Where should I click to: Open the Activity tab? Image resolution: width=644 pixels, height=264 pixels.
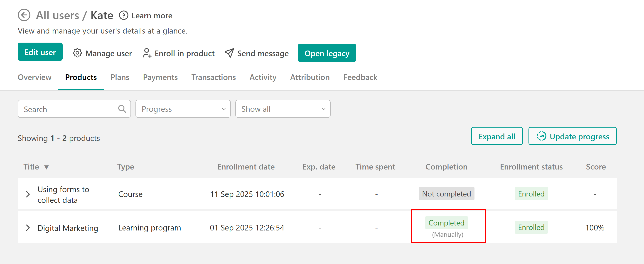point(263,78)
